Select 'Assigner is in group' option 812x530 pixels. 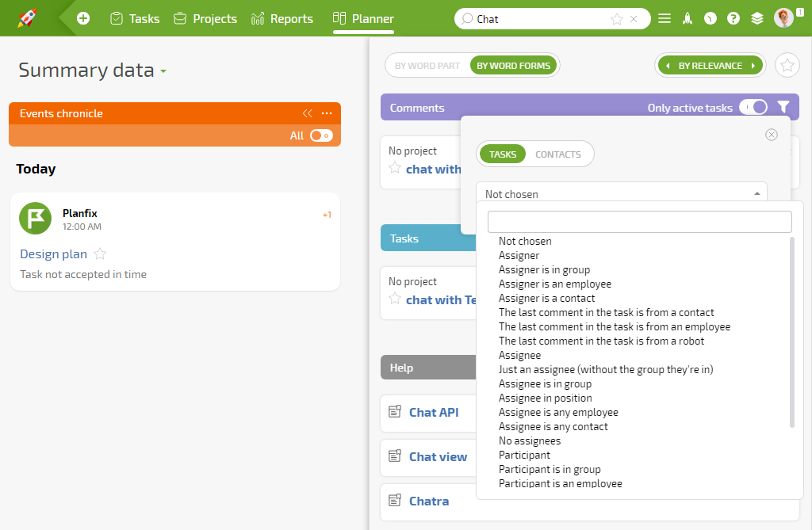(x=544, y=269)
